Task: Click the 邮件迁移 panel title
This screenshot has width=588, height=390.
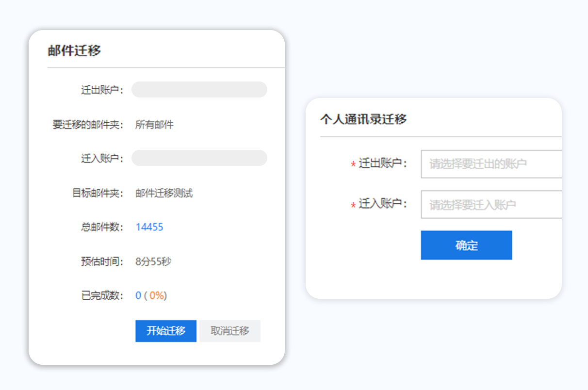Action: [x=74, y=51]
